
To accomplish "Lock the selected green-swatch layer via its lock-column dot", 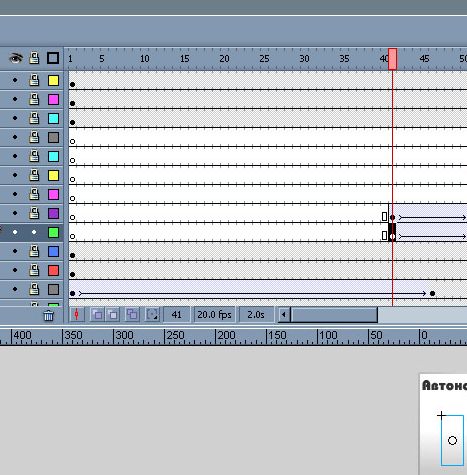I will (34, 232).
